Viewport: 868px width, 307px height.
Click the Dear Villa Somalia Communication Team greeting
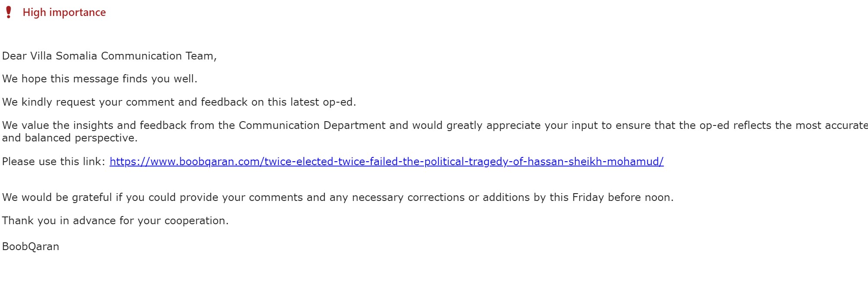coord(109,56)
